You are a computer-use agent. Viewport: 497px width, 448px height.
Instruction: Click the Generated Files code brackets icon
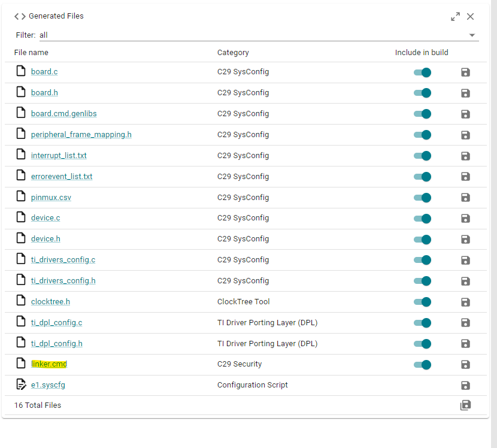(20, 17)
